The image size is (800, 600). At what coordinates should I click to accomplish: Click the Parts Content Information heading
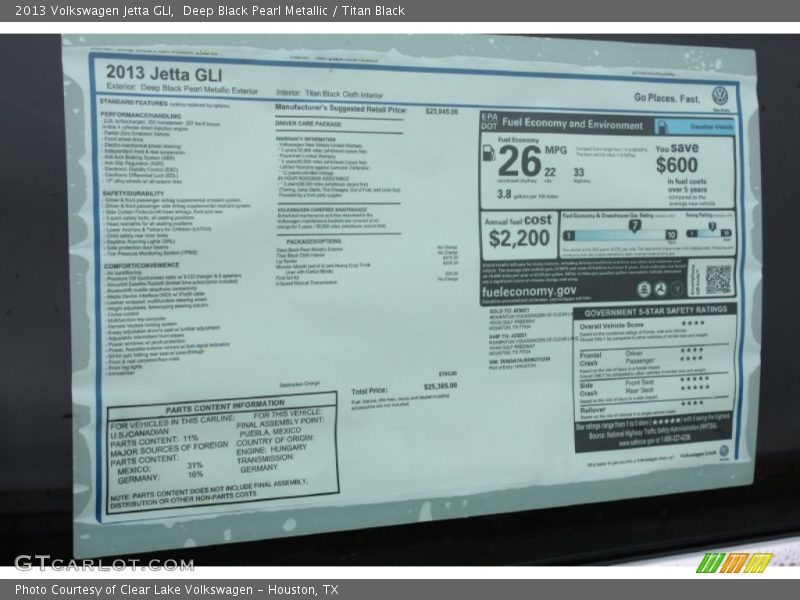click(x=224, y=404)
